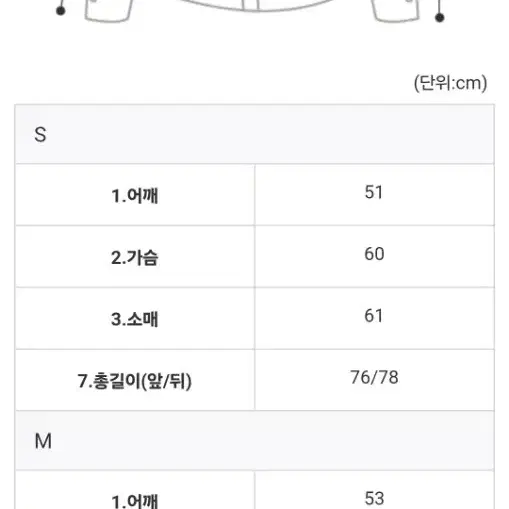Select the 7.총길이(앞/뒤) label cell
509x509 pixels.
[135, 380]
